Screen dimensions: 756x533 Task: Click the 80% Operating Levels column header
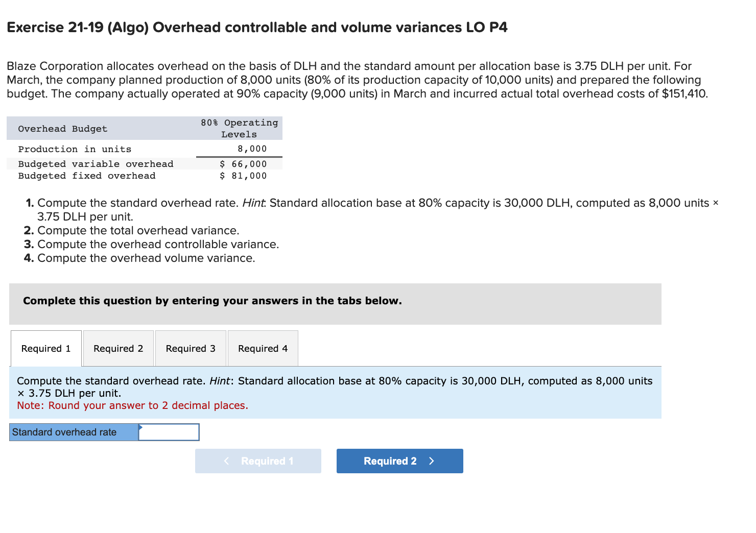click(x=239, y=128)
